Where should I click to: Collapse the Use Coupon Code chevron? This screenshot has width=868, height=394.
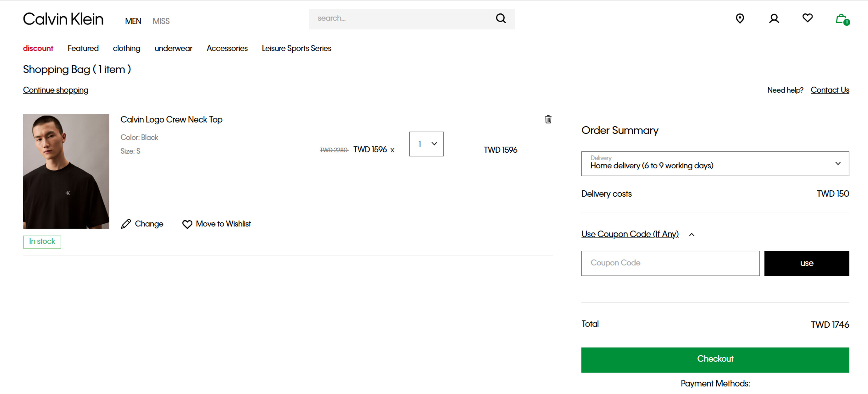(692, 235)
